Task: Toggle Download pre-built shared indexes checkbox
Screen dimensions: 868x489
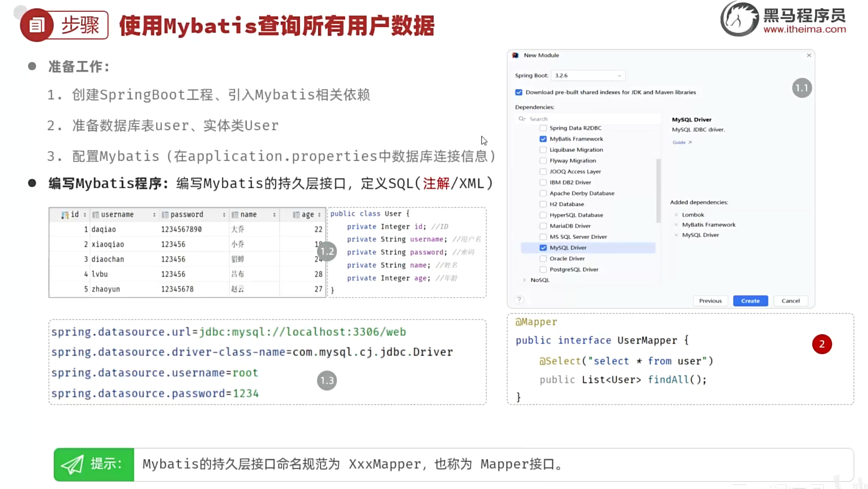Action: pos(519,92)
